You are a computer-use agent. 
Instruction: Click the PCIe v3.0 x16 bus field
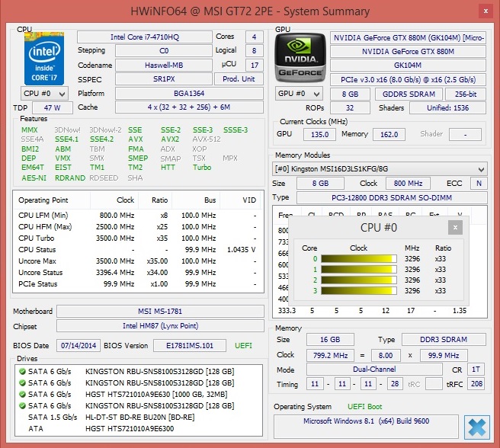(x=408, y=80)
